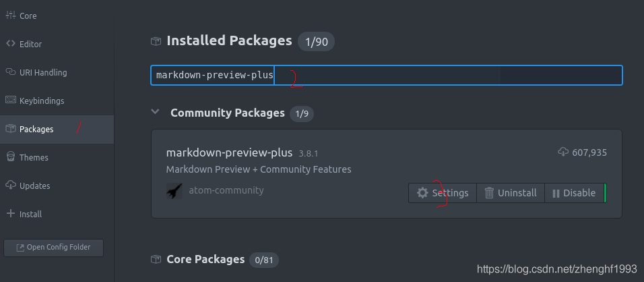The image size is (644, 282).
Task: Click Open Config Folder button
Action: pos(53,248)
